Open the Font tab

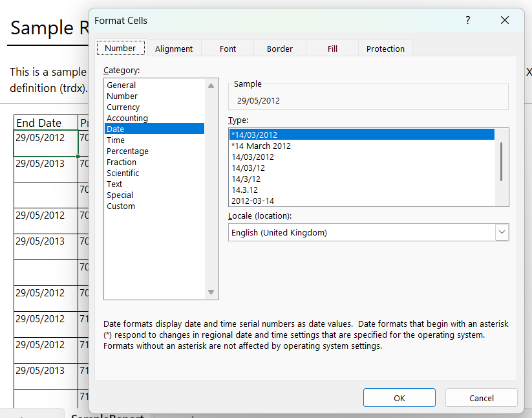(x=228, y=49)
